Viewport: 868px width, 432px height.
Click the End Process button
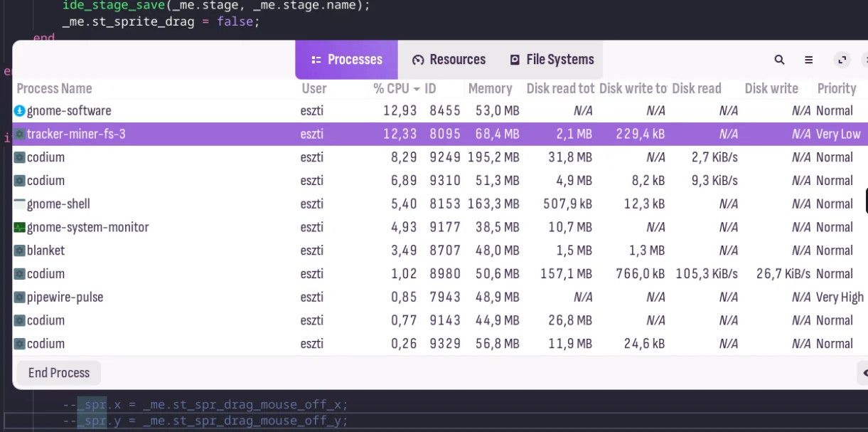(x=59, y=373)
